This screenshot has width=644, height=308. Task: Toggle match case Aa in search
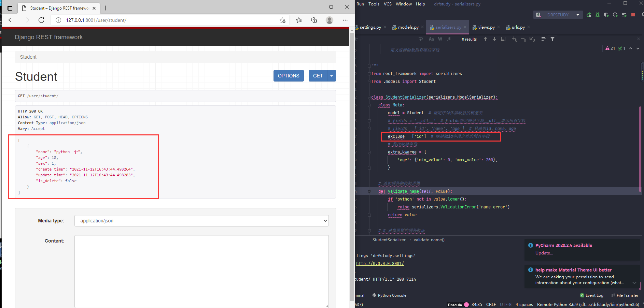(x=431, y=39)
